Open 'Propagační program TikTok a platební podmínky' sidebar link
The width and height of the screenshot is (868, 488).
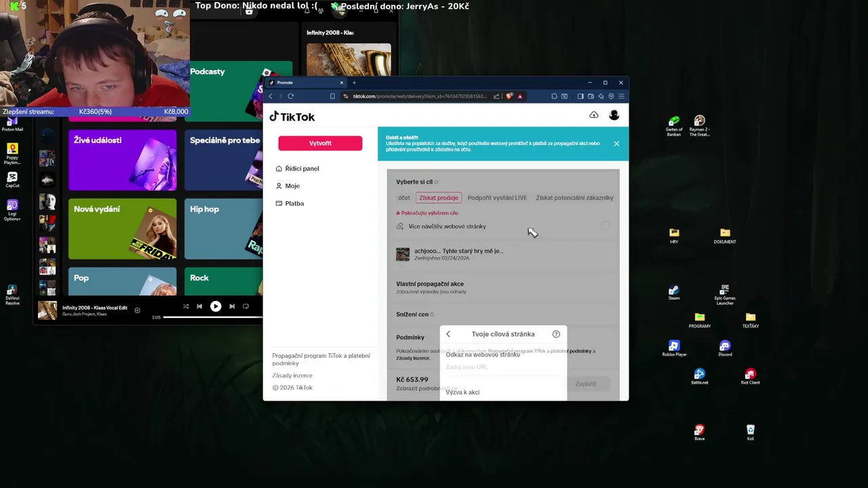tap(321, 359)
